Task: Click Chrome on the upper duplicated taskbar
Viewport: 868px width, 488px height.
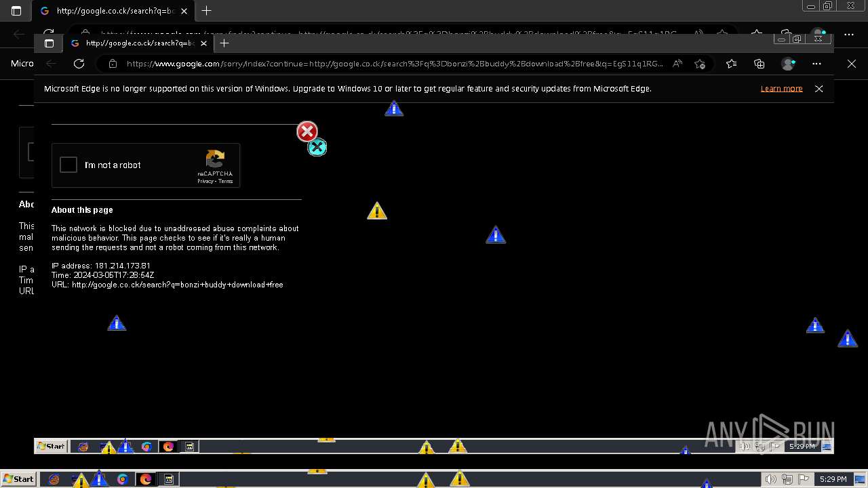Action: point(146,447)
